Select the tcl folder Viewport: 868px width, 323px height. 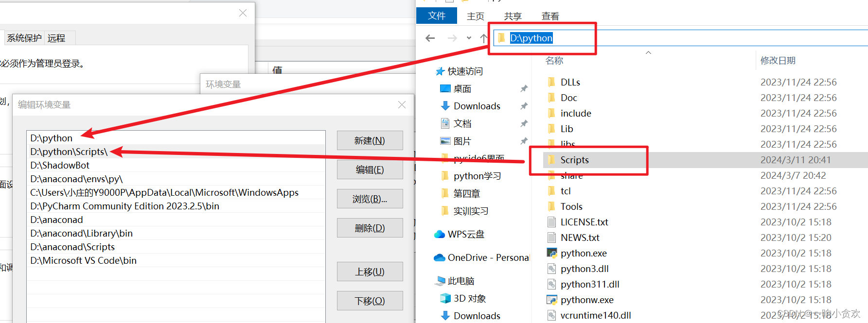[x=566, y=191]
